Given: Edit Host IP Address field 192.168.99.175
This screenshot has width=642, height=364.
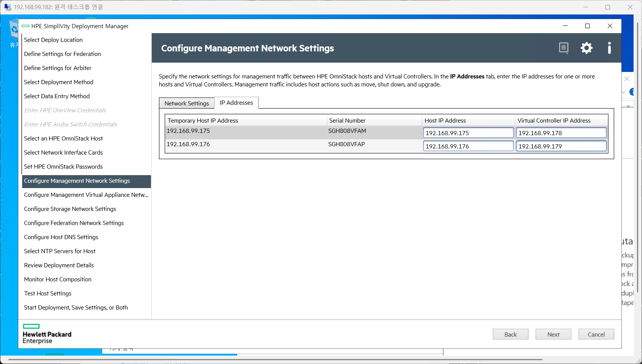Looking at the screenshot, I should coord(468,133).
